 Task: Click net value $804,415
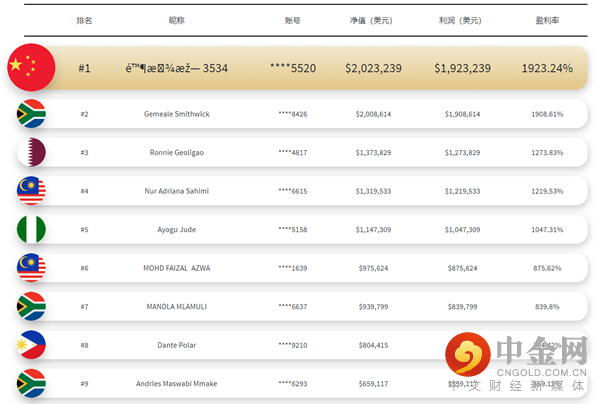(373, 345)
